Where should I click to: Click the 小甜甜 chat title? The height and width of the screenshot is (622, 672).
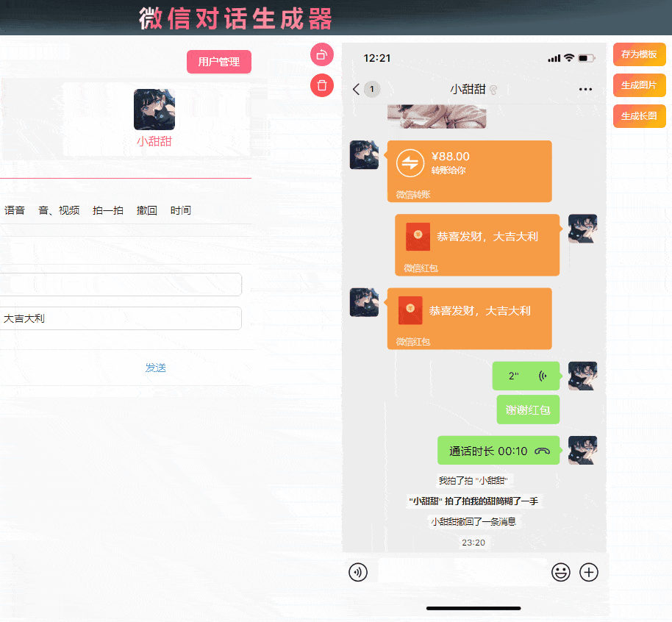click(x=468, y=89)
